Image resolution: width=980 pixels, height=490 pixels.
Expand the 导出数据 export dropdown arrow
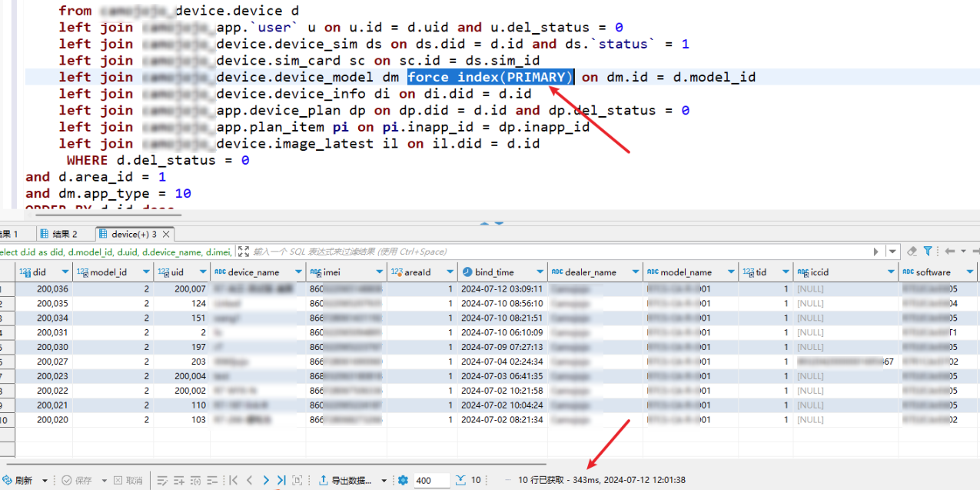[384, 480]
